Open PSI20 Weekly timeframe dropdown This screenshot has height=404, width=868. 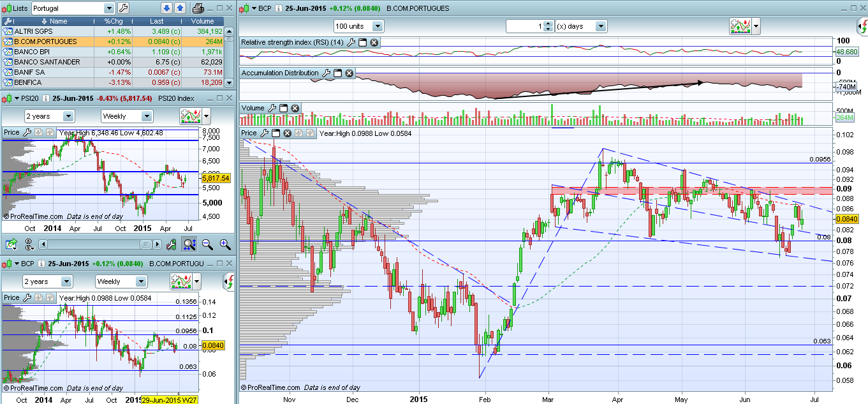147,116
